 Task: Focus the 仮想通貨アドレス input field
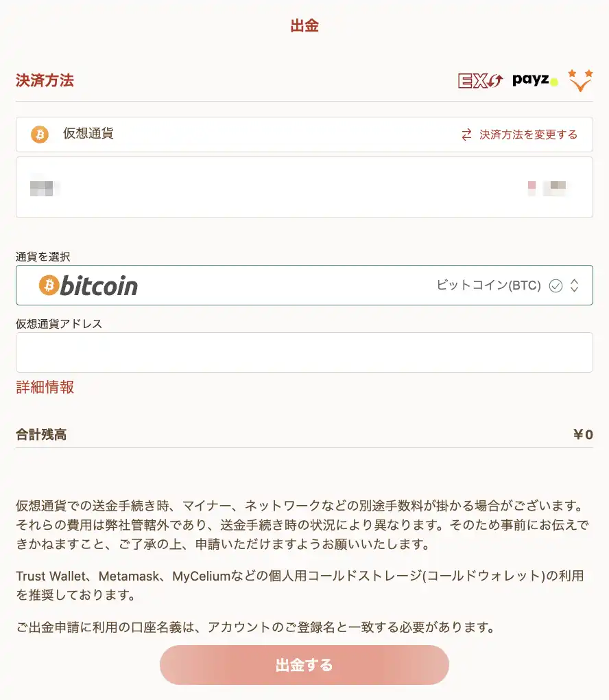[x=304, y=353]
